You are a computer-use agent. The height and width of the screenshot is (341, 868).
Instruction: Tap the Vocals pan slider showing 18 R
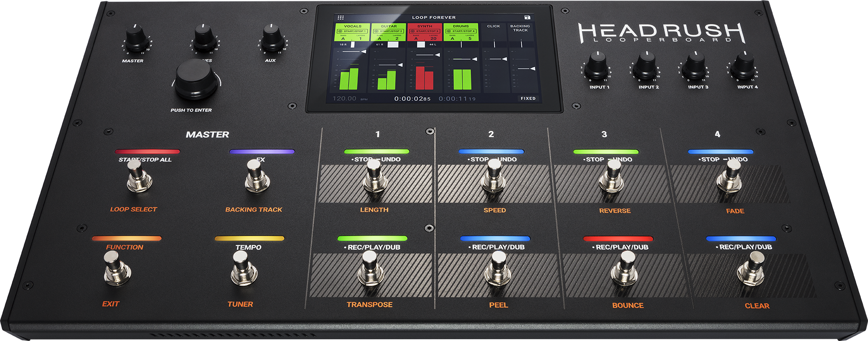(x=353, y=44)
